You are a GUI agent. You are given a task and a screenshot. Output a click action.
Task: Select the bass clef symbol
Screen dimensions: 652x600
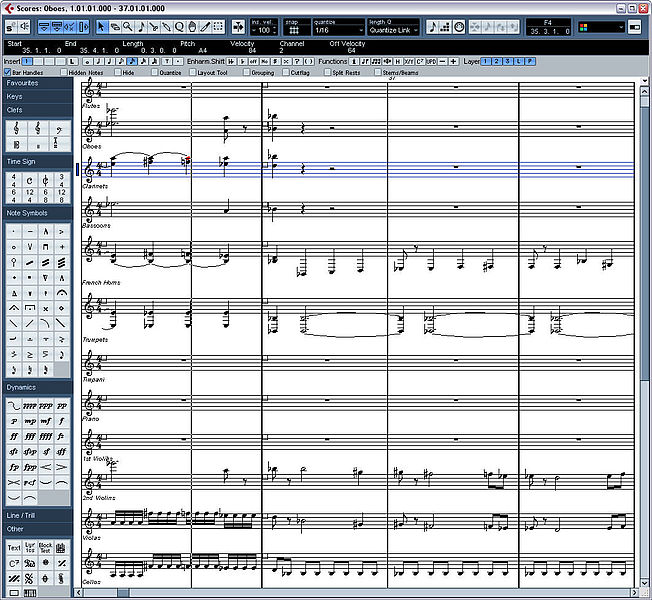pyautogui.click(x=61, y=129)
